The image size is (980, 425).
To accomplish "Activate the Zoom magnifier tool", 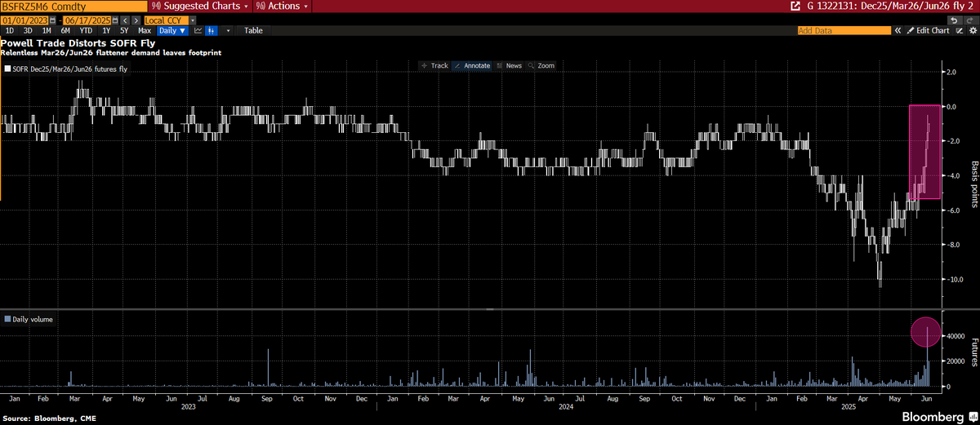I will pos(541,65).
